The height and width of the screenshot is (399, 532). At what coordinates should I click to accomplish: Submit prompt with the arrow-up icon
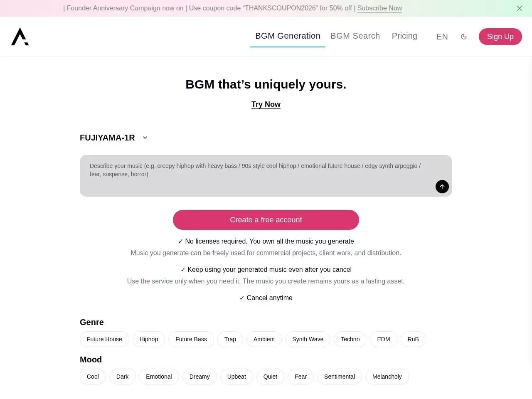click(x=442, y=187)
